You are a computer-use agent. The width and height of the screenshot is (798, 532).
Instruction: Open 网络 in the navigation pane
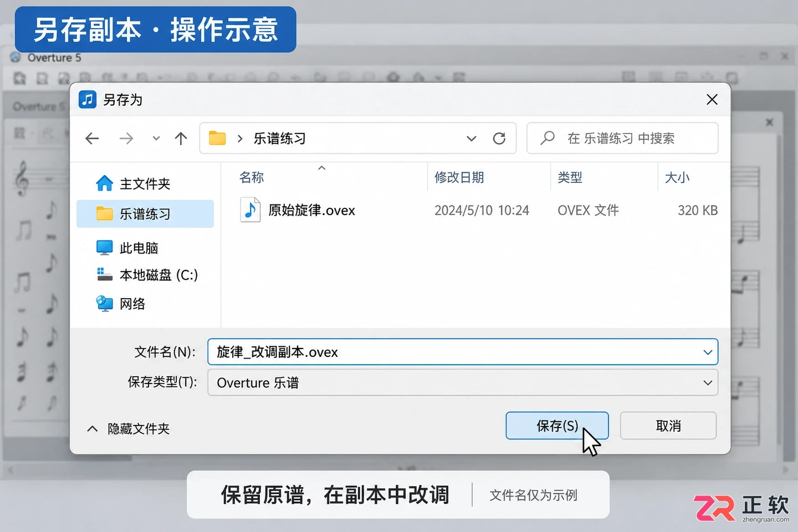[121, 304]
